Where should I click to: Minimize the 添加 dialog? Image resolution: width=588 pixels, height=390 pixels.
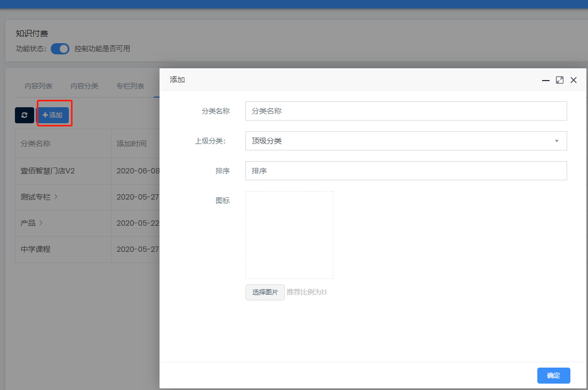tap(545, 80)
